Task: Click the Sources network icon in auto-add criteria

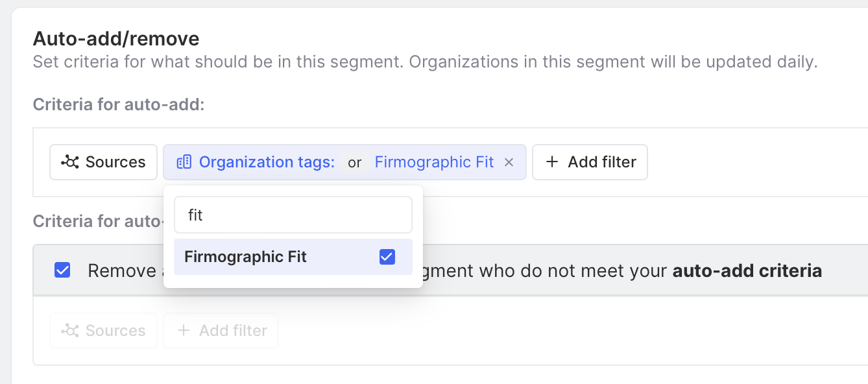Action: (x=69, y=162)
